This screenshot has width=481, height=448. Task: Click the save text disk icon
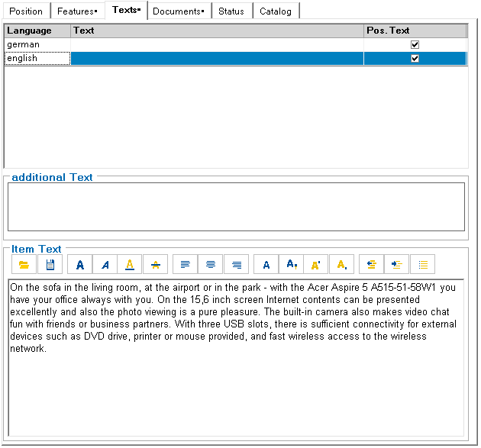pyautogui.click(x=50, y=264)
